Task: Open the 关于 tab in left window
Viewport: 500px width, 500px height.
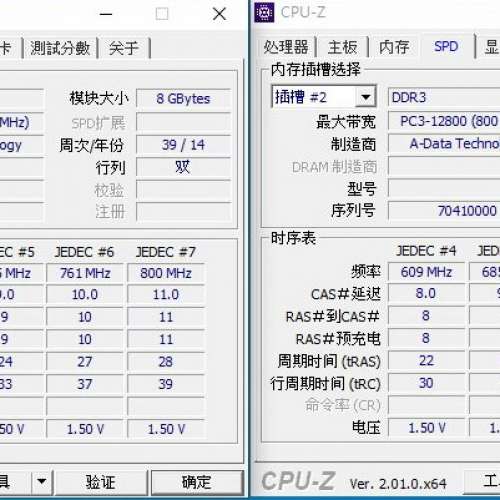Action: pyautogui.click(x=124, y=48)
